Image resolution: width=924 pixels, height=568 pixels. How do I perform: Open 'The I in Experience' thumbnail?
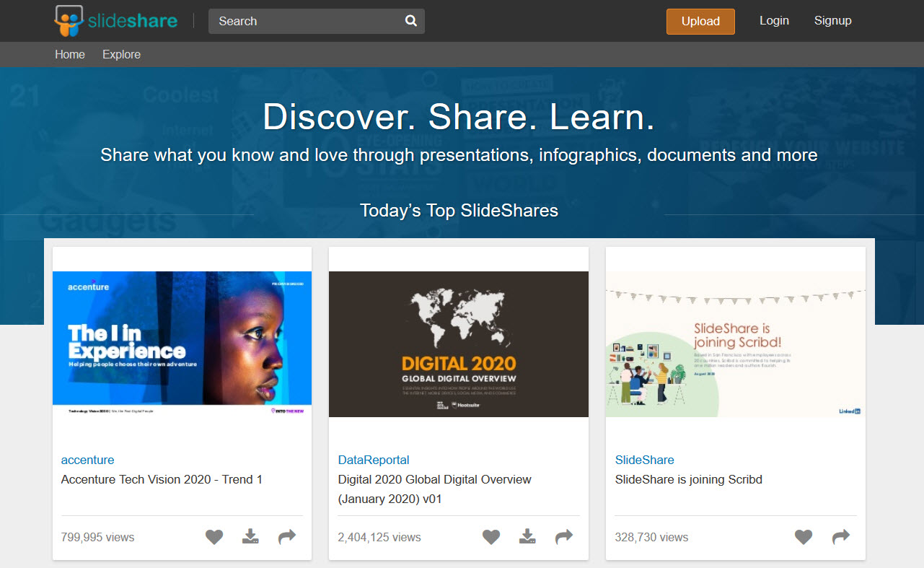[182, 344]
